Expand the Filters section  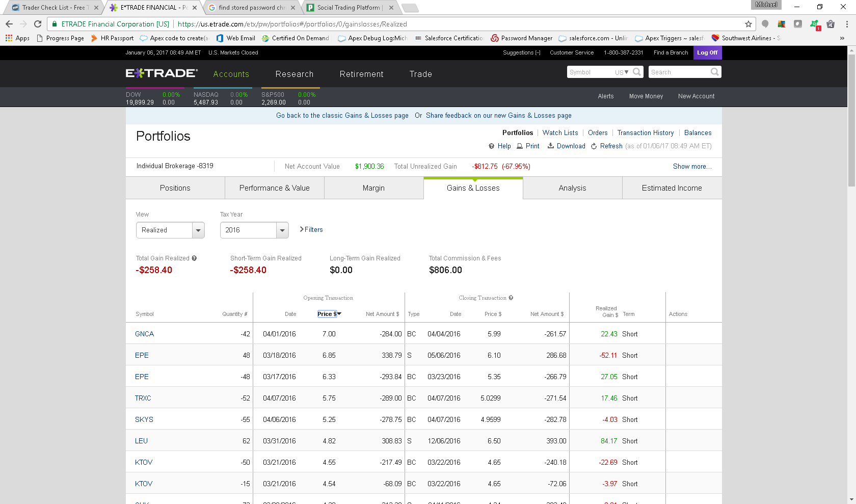pos(311,230)
